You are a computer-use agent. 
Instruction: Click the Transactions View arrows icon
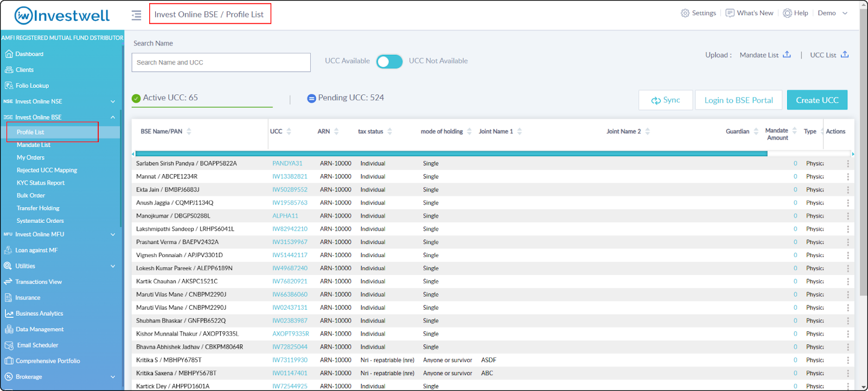pyautogui.click(x=8, y=281)
